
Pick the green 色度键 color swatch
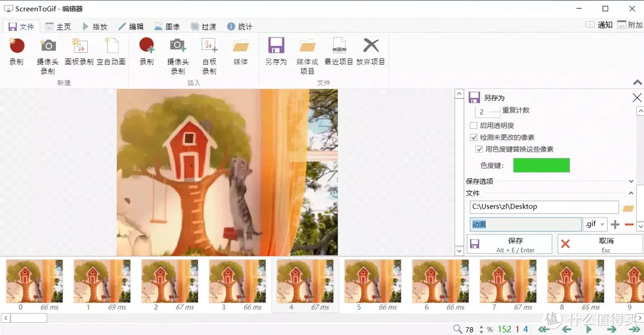(x=541, y=166)
